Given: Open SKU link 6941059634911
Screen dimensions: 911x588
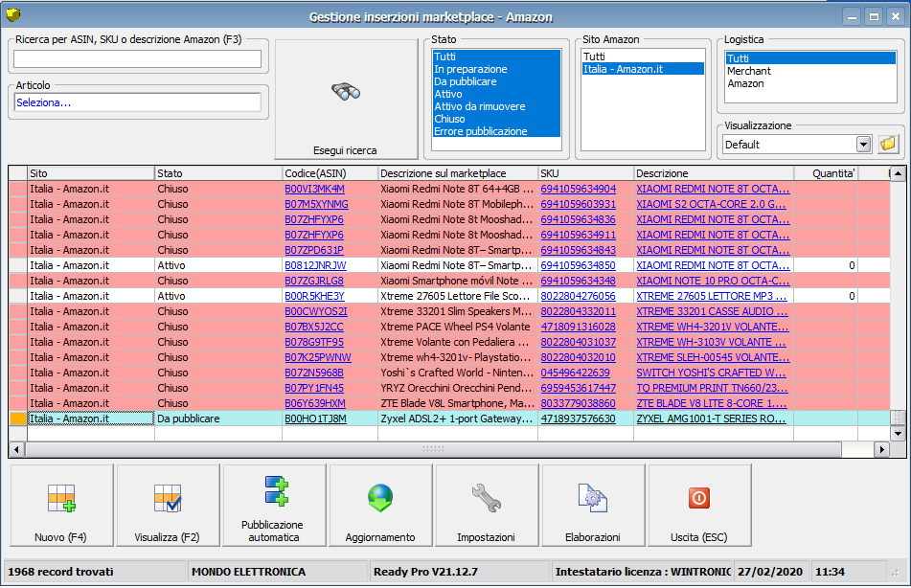Looking at the screenshot, I should pyautogui.click(x=578, y=236).
